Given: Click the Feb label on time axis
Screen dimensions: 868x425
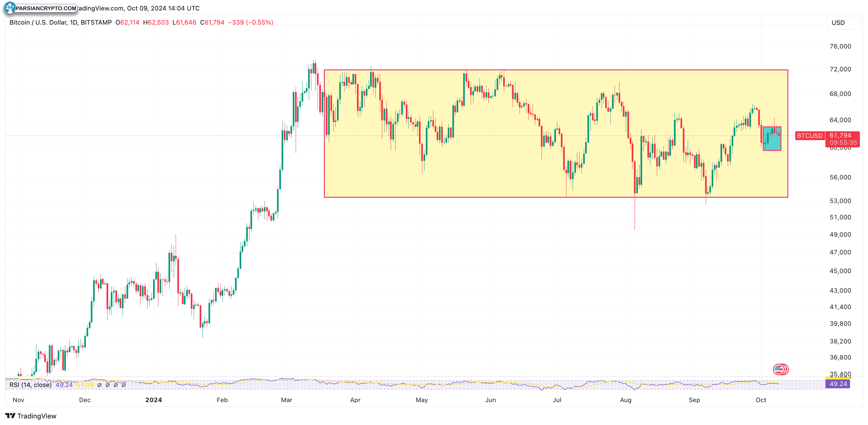Looking at the screenshot, I should (x=222, y=400).
